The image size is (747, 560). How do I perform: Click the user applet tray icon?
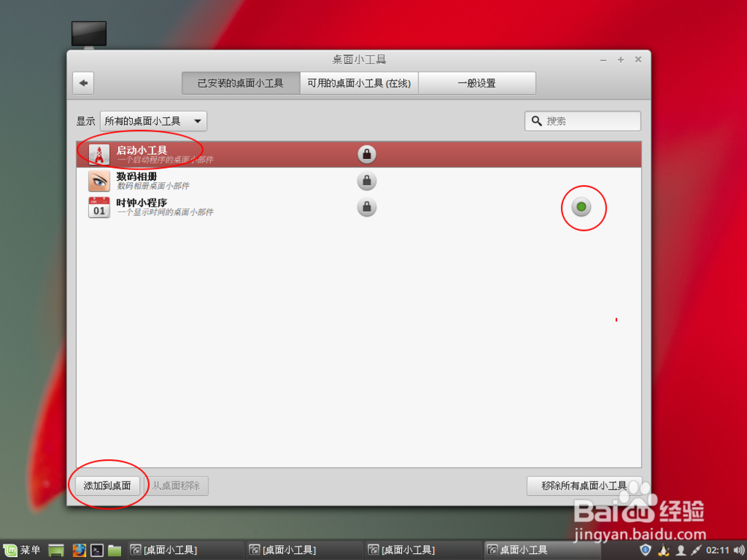pyautogui.click(x=681, y=550)
